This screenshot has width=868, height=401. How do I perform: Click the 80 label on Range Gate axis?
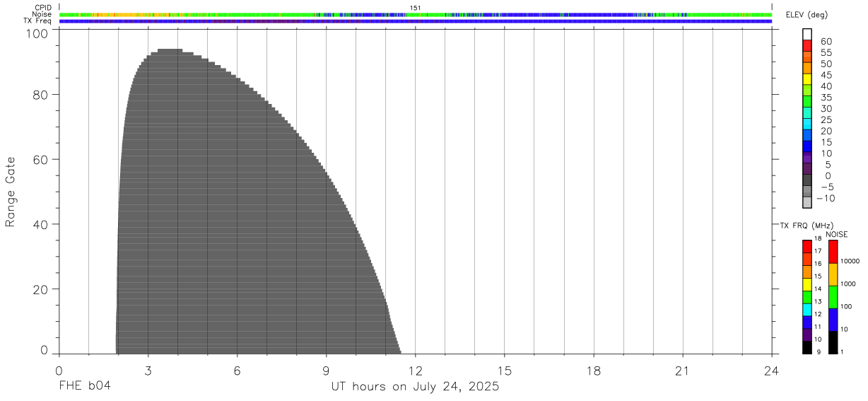pyautogui.click(x=42, y=95)
